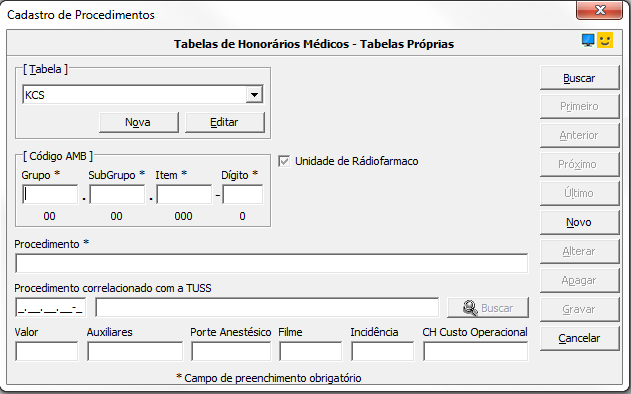The height and width of the screenshot is (394, 631).
Task: Open the Tabela dropdown showing KCS
Action: click(x=143, y=95)
